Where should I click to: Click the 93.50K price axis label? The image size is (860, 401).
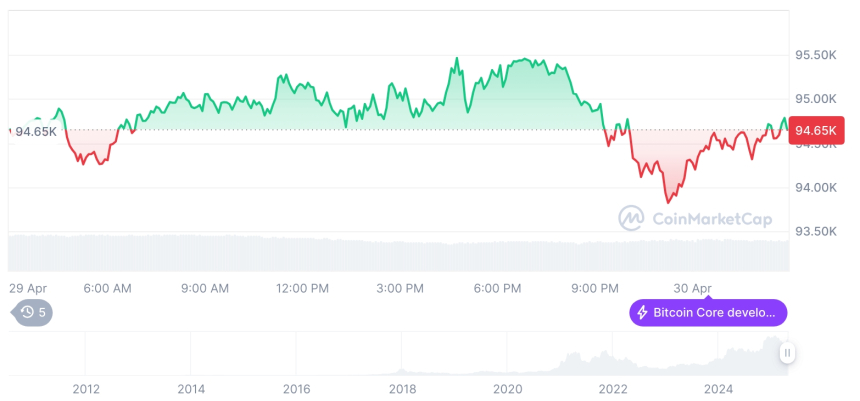(x=815, y=231)
